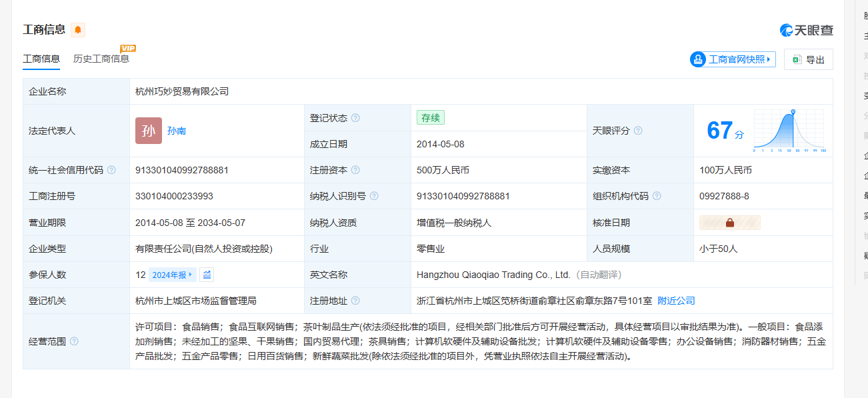This screenshot has height=398, width=868.
Task: Click the 工商信息 section heading
Action: [x=44, y=29]
